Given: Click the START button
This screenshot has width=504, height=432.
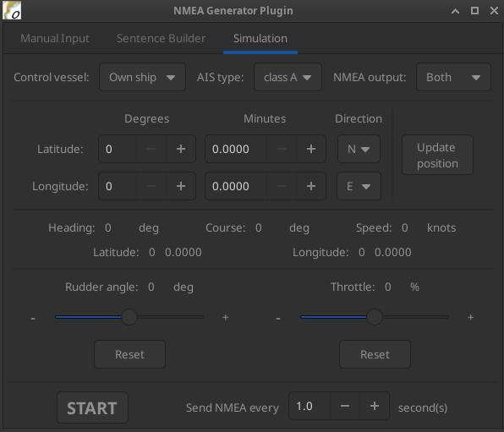Looking at the screenshot, I should [x=92, y=407].
